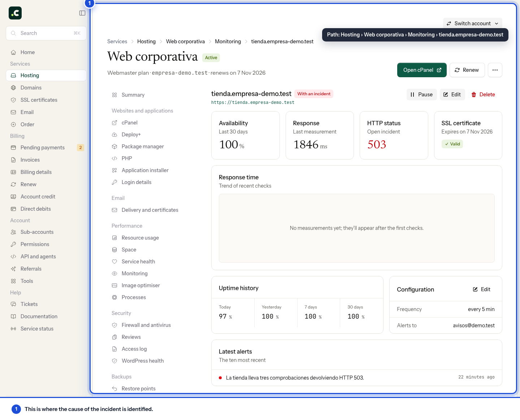Click the Hosting breadcrumb
Screen dimensions: 520x420
coord(146,41)
